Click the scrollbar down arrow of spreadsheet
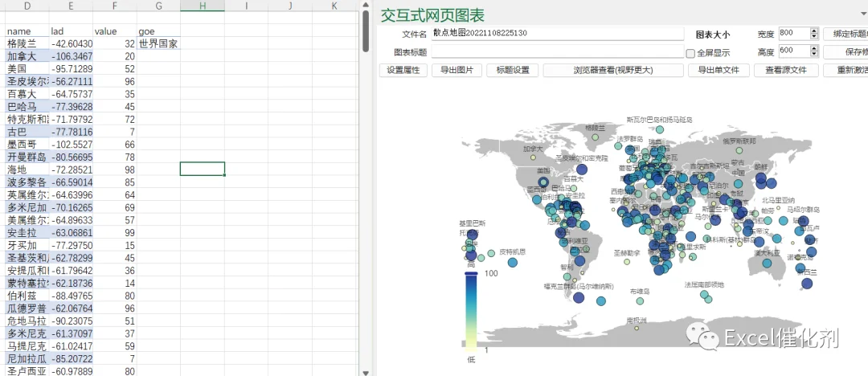The image size is (868, 376). click(x=366, y=372)
